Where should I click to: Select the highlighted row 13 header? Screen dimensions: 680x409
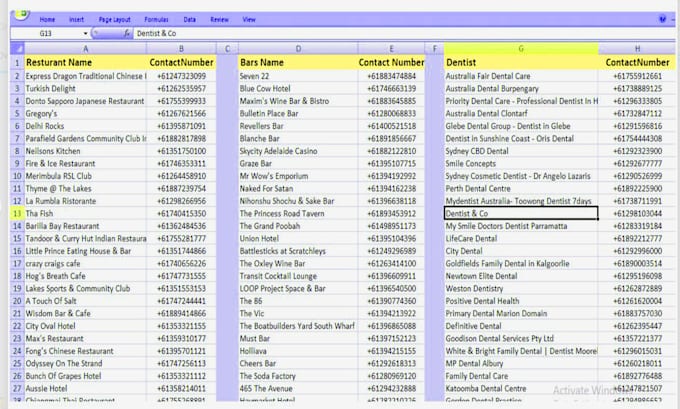point(17,213)
